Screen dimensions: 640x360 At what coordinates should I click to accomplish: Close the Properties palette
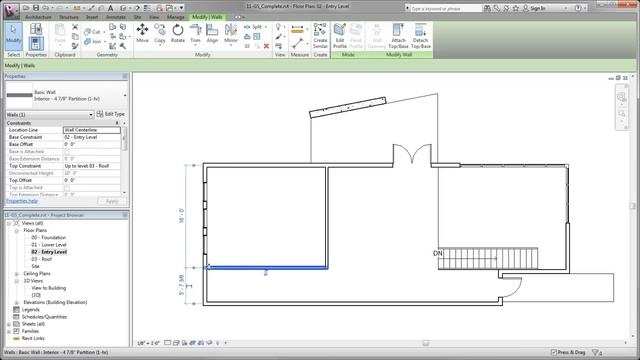click(x=125, y=76)
